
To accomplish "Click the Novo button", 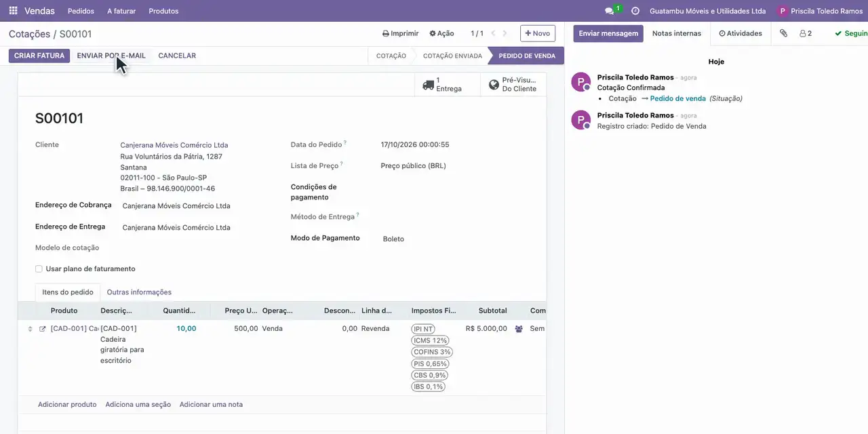I will tap(538, 33).
